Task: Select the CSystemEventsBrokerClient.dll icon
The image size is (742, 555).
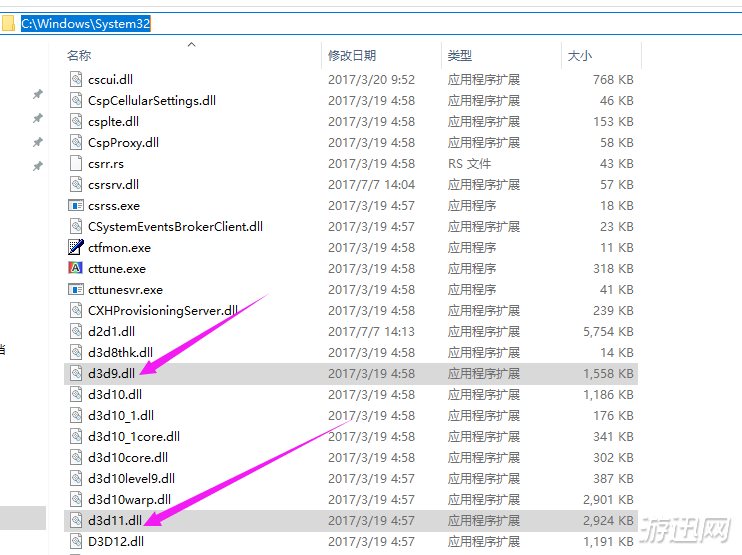Action: [76, 226]
